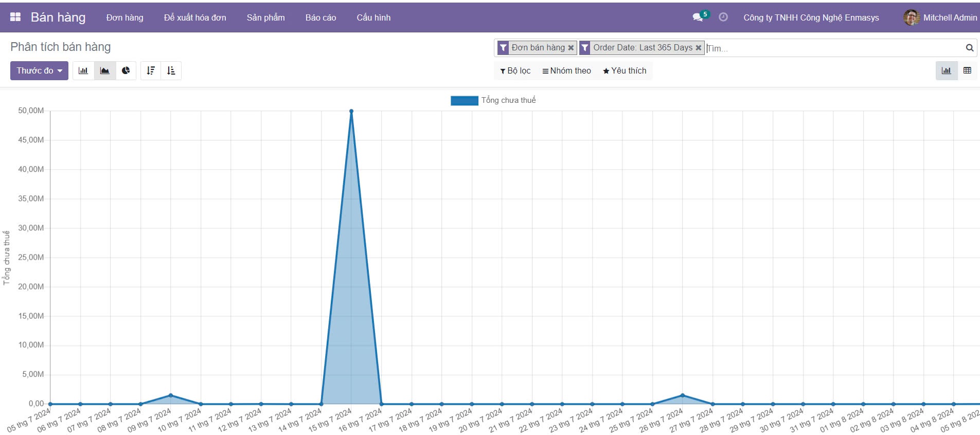Open the Bộ lọc filter dropdown

[x=515, y=70]
